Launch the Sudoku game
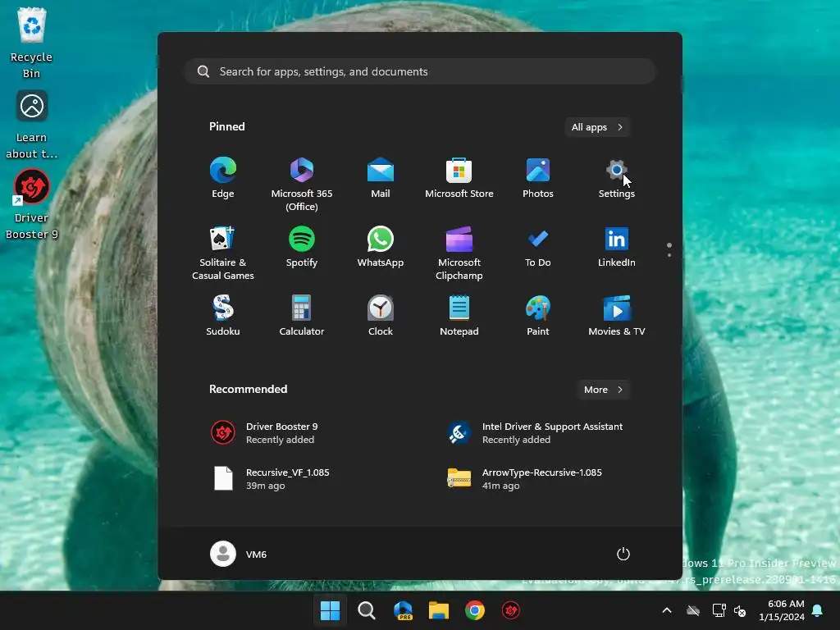Screen dimensions: 840x630 (223, 316)
